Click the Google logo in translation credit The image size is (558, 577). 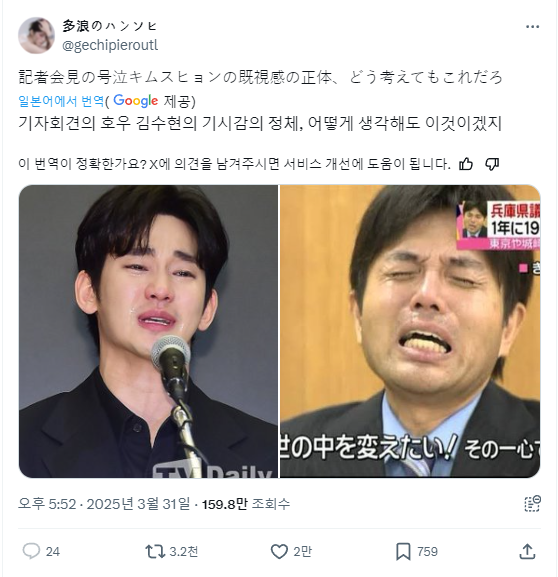click(x=136, y=100)
